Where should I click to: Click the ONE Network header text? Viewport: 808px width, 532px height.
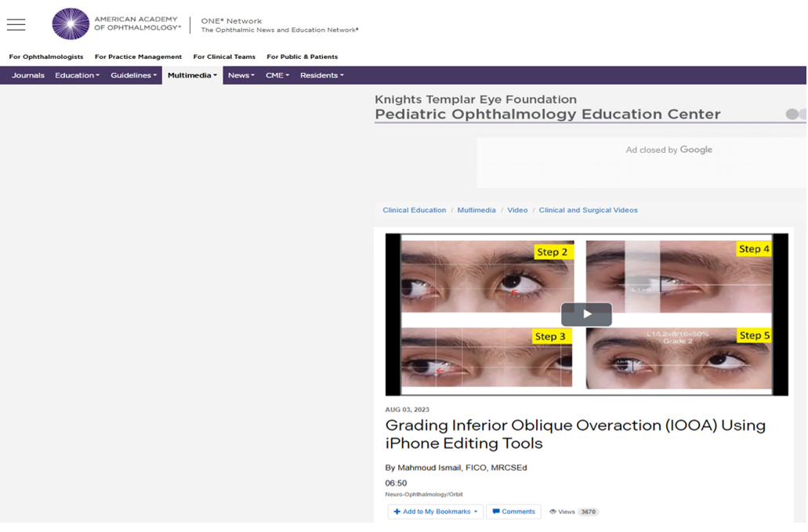pos(231,21)
